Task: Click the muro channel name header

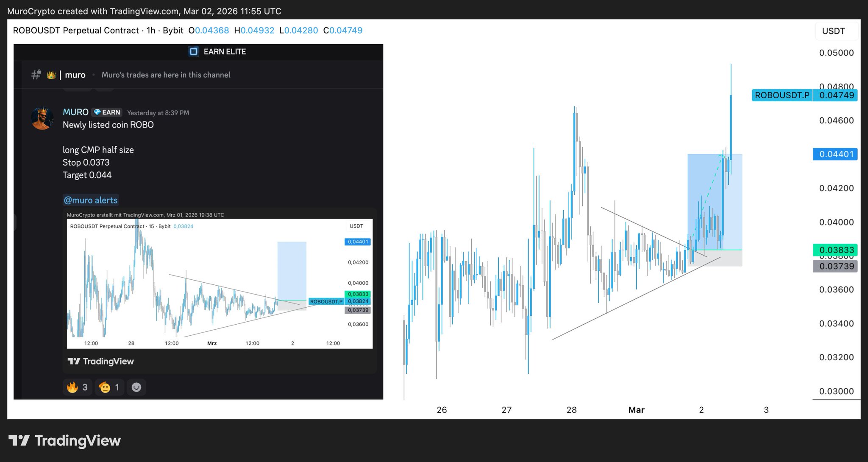Action: tap(75, 75)
